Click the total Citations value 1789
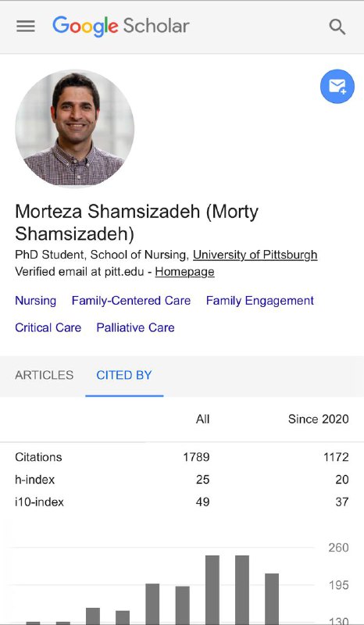This screenshot has height=625, width=364. click(196, 457)
